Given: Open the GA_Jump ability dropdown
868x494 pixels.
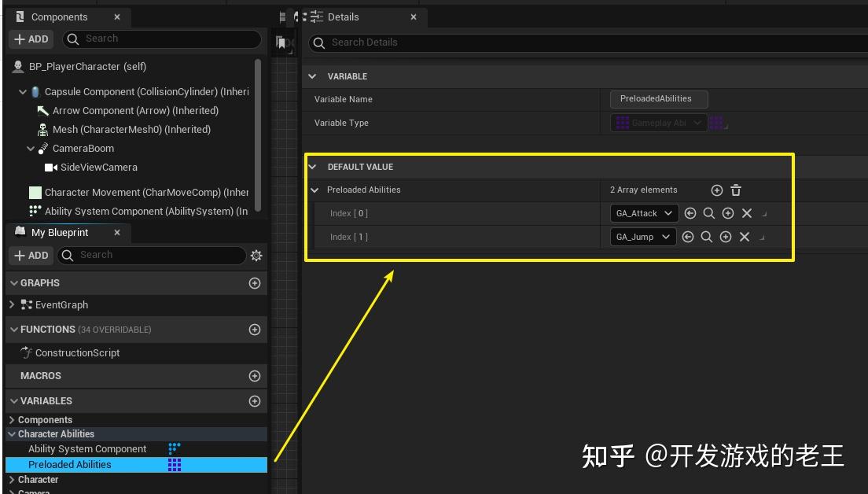Looking at the screenshot, I should (642, 237).
